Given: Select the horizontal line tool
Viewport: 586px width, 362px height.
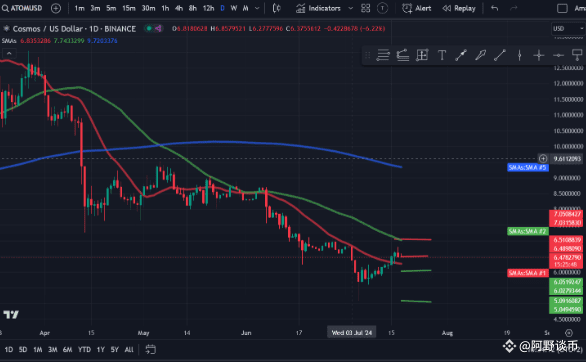Looking at the screenshot, I should pos(558,55).
